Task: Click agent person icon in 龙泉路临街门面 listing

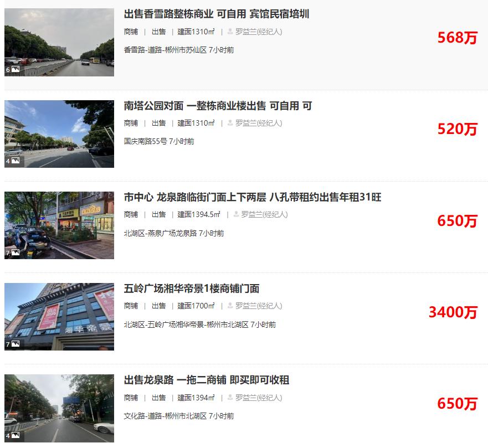Action: click(x=236, y=214)
